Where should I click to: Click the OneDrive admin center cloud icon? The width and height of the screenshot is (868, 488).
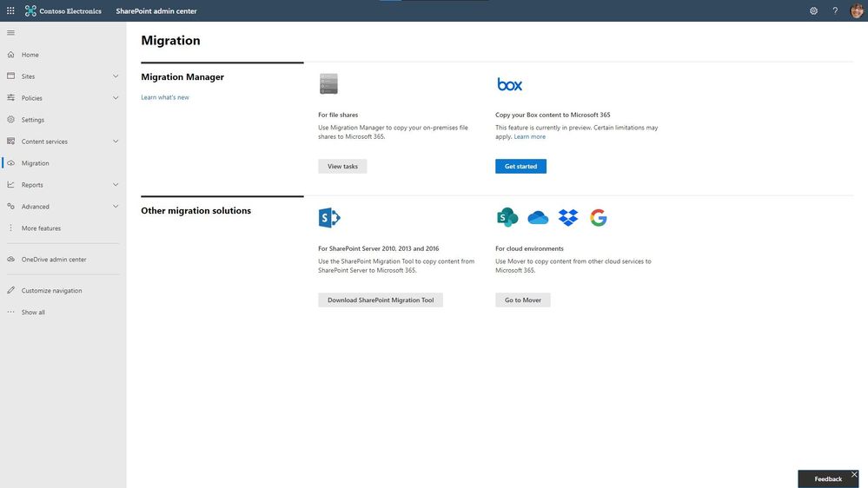pyautogui.click(x=10, y=259)
